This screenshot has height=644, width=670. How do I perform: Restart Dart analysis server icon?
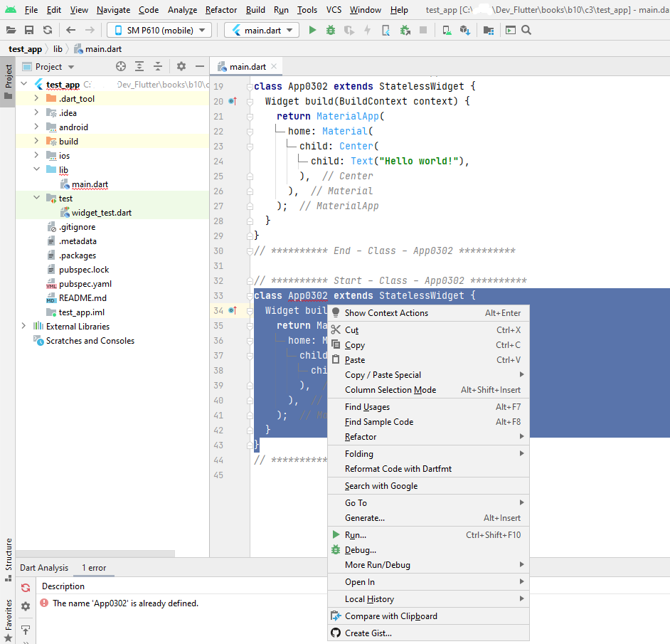tap(26, 588)
